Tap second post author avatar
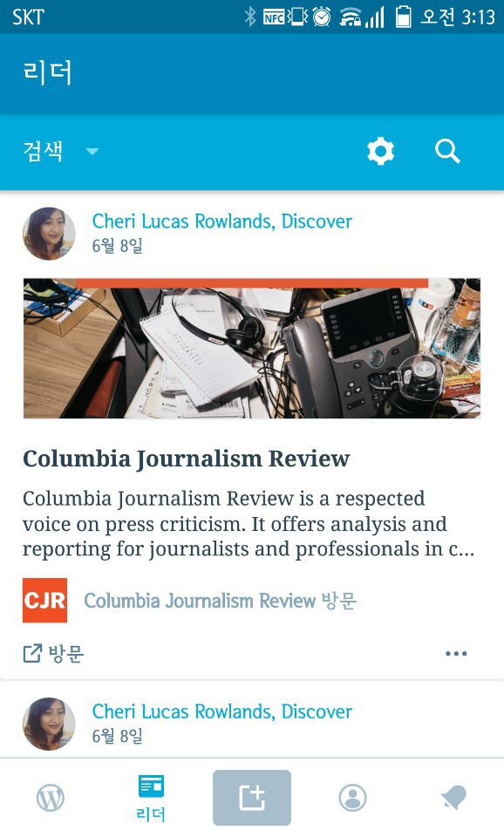Viewport: 504px width, 837px height. coord(49,724)
